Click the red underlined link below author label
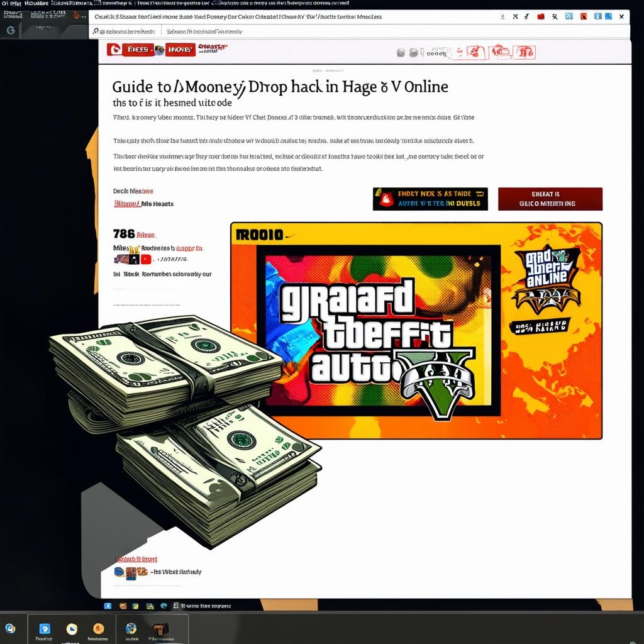 pyautogui.click(x=126, y=204)
